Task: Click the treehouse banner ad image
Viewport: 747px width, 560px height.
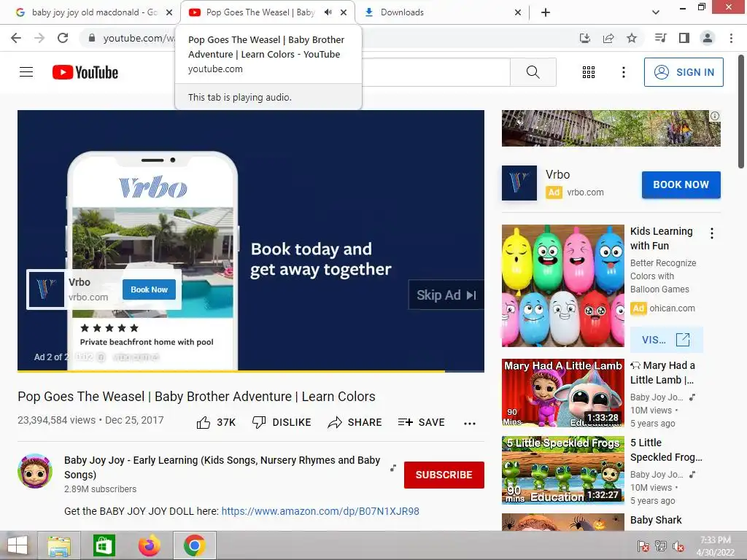Action: [x=611, y=128]
